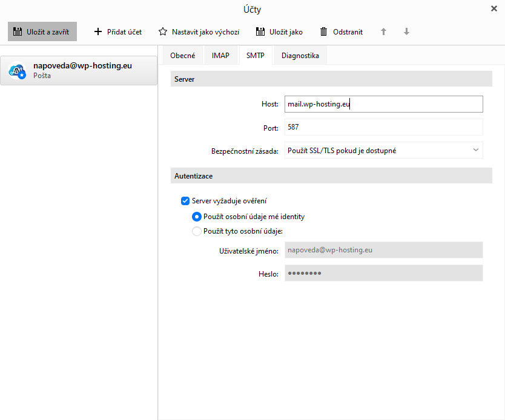Click the star icon for Nastavit jako výchozí

163,31
